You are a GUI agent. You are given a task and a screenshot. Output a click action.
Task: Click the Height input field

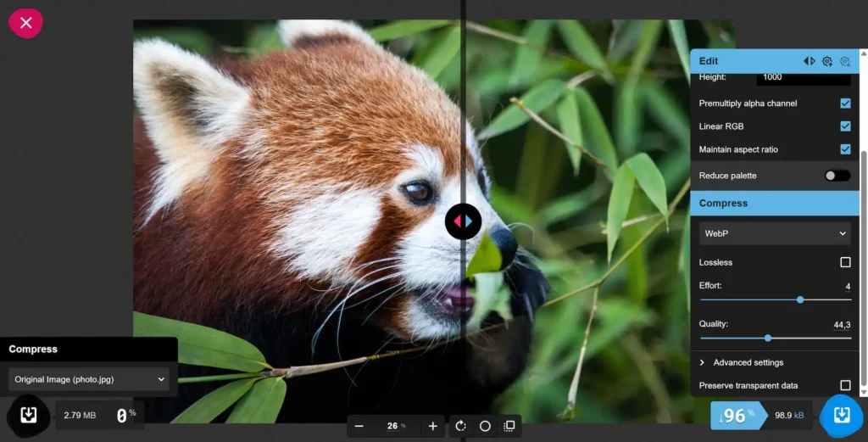(x=803, y=77)
